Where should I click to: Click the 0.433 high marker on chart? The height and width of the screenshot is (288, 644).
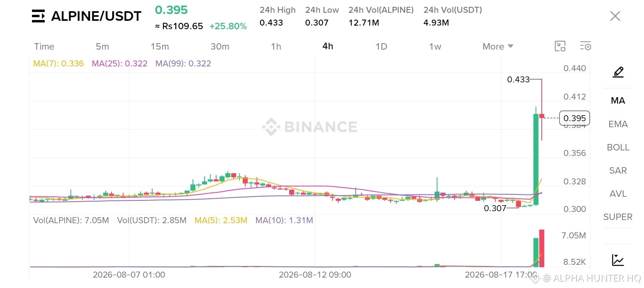tap(519, 80)
